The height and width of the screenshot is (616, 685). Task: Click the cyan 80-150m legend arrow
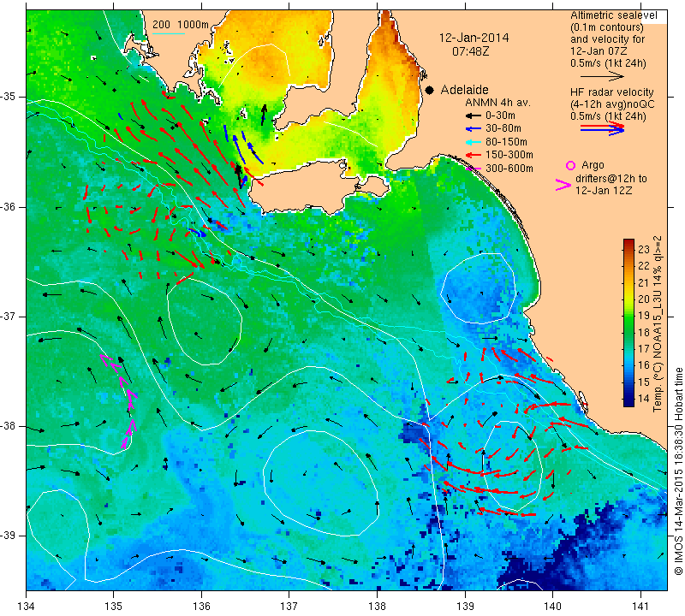tap(473, 142)
